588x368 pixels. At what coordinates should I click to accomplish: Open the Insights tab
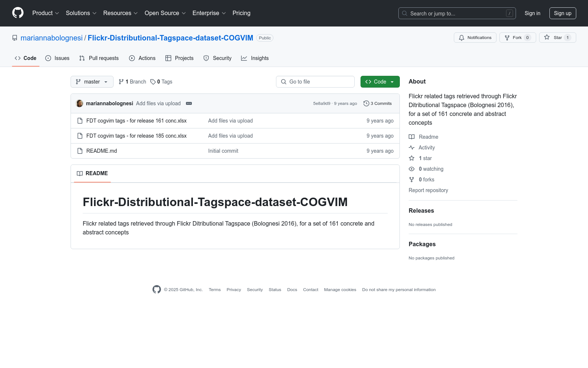click(x=255, y=58)
